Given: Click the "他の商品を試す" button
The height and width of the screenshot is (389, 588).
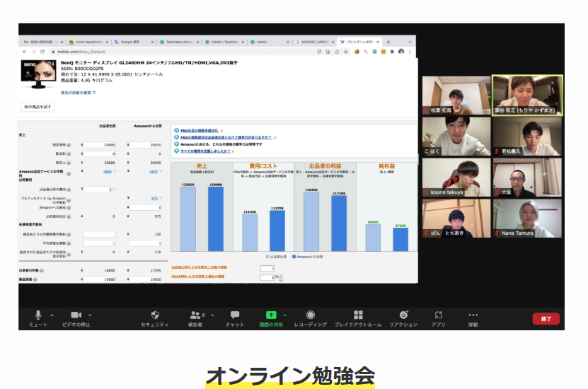Looking at the screenshot, I should 38,106.
